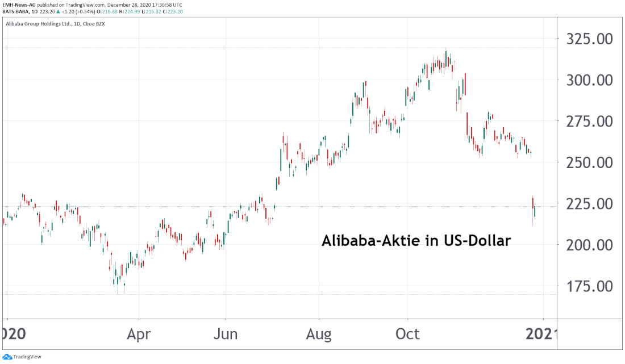Click the Alibaba Group Holdings Ltd. chart title
The width and height of the screenshot is (625, 364).
pos(40,24)
